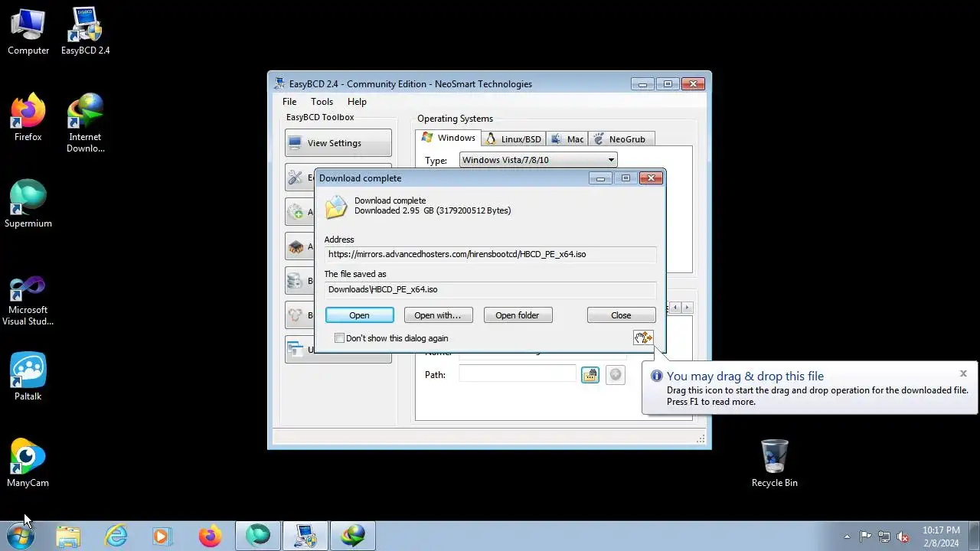Open the Computer desktop icon
This screenshot has width=980, height=551.
28,31
